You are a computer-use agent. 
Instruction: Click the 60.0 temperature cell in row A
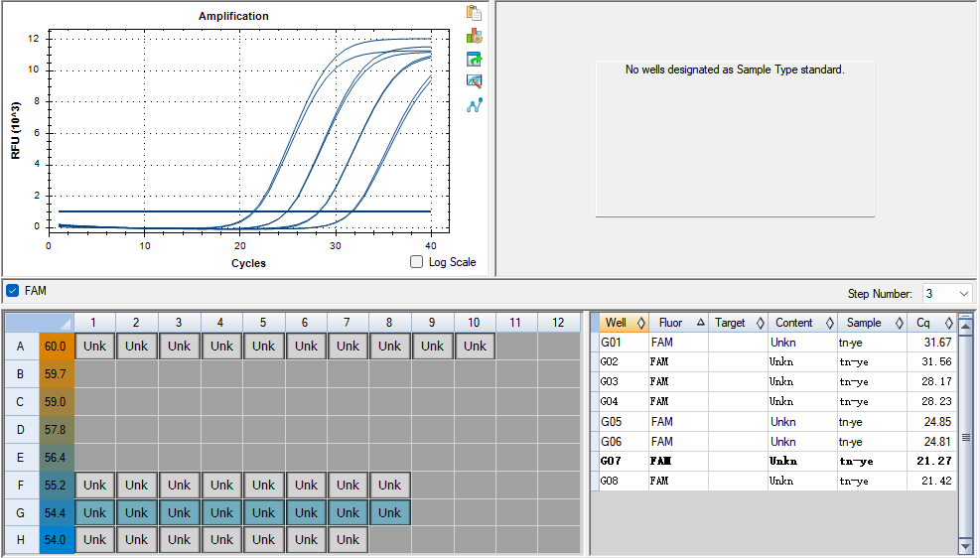pos(56,347)
